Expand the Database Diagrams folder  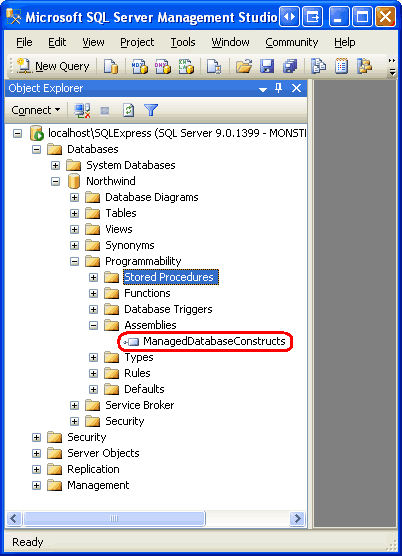tap(74, 197)
